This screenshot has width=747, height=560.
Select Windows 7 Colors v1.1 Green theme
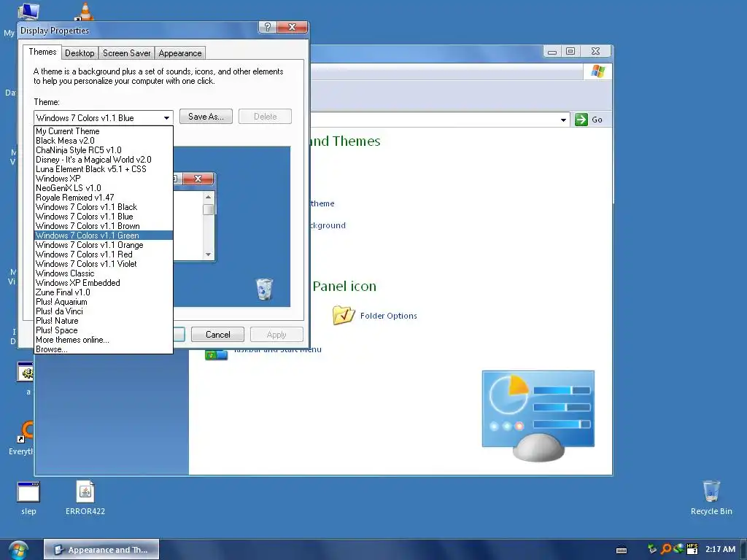(x=104, y=236)
